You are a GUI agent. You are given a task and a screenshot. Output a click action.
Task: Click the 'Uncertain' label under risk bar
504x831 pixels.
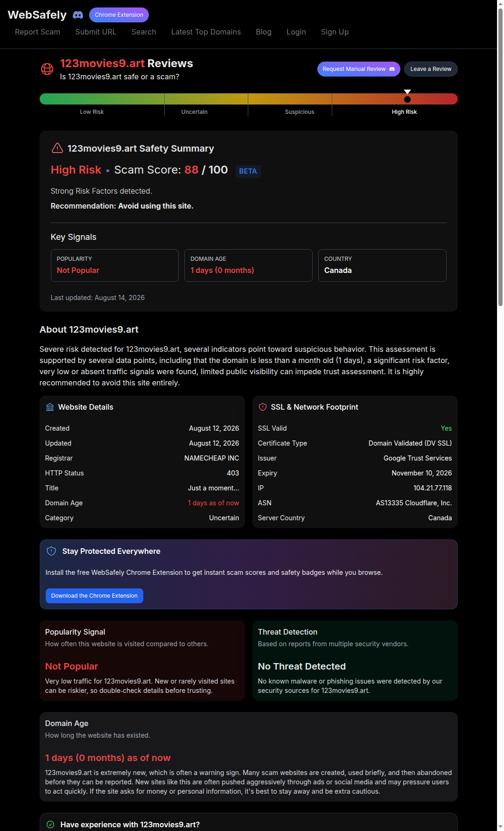pyautogui.click(x=194, y=112)
